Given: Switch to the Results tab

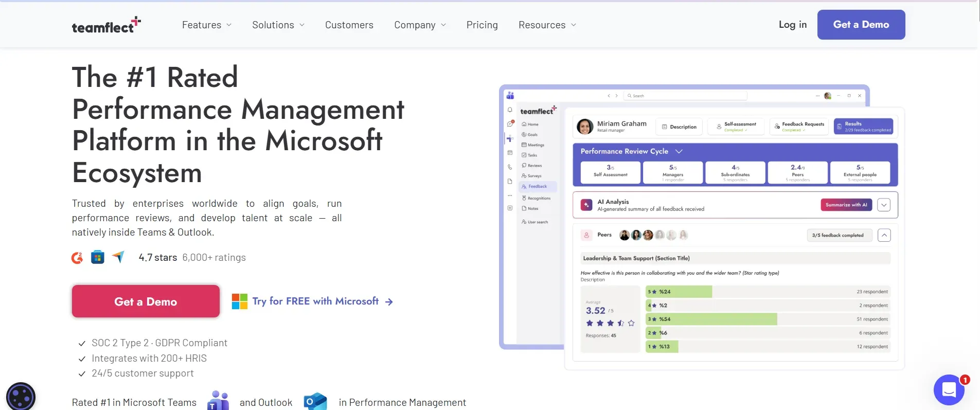Looking at the screenshot, I should [x=863, y=127].
